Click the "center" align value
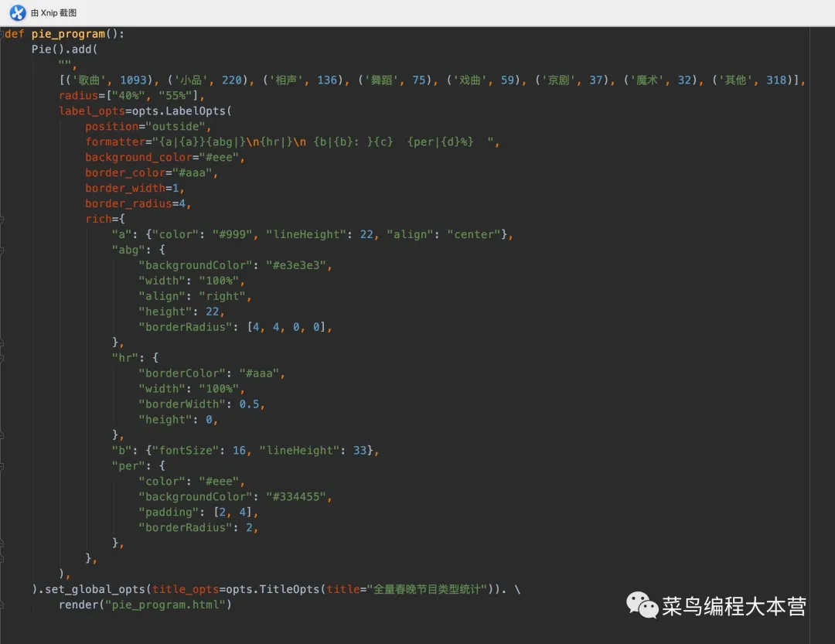Screen dimensions: 835x644 tap(473, 234)
